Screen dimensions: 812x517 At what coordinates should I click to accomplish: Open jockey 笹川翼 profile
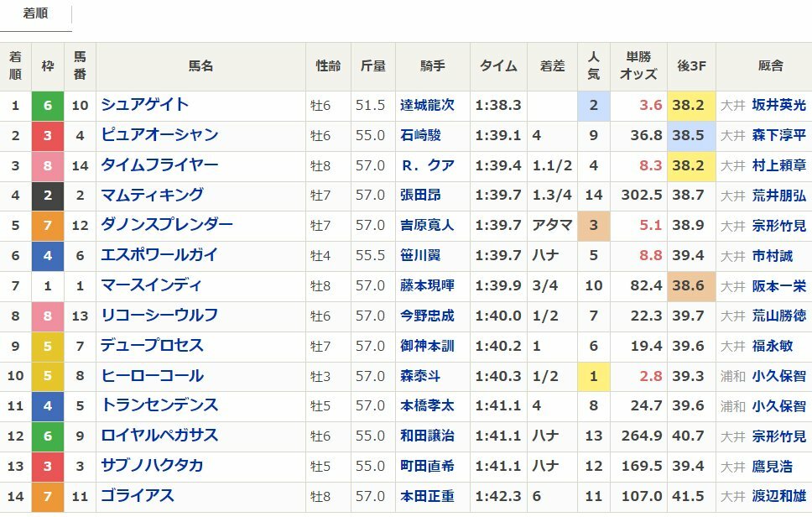[x=420, y=255]
